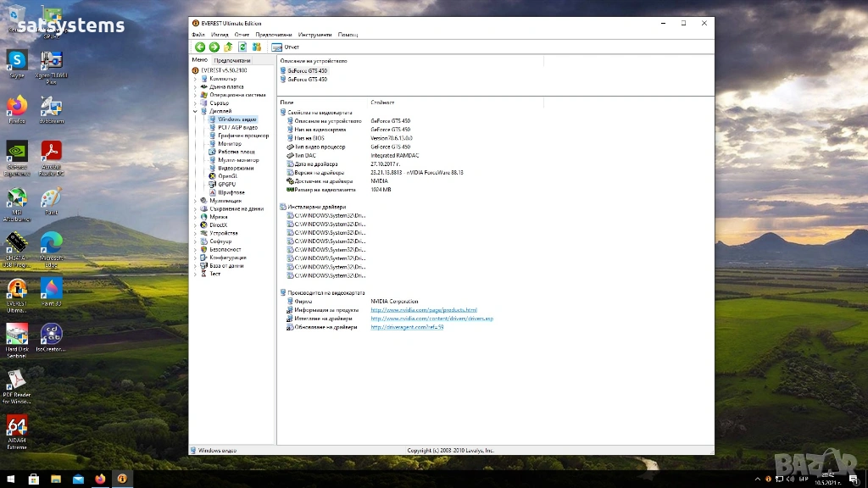The height and width of the screenshot is (488, 868).
Task: Click the Up one level toolbar icon
Action: [228, 47]
